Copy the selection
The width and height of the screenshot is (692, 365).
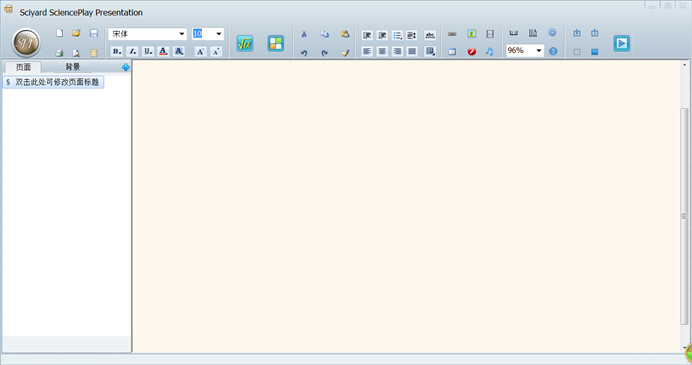[325, 34]
